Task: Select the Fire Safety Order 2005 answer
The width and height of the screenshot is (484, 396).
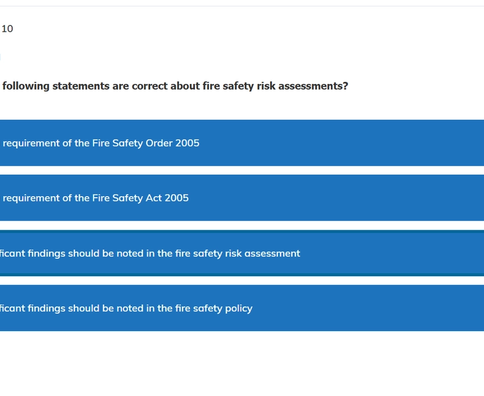Action: click(x=242, y=143)
